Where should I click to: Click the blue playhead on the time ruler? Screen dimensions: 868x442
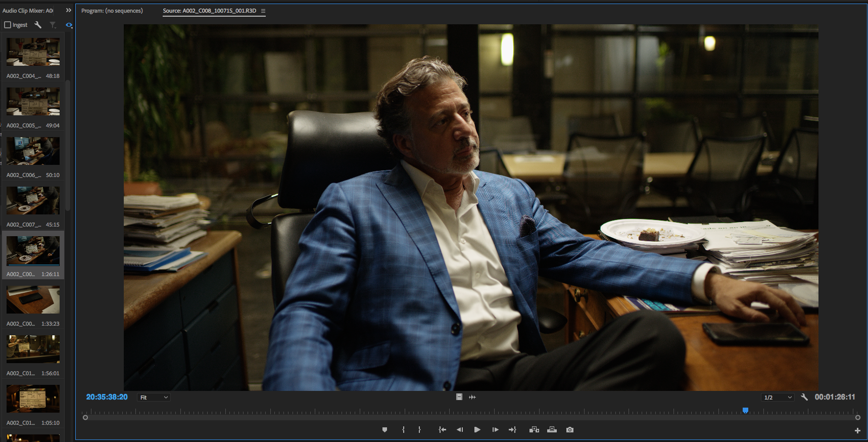tap(745, 411)
